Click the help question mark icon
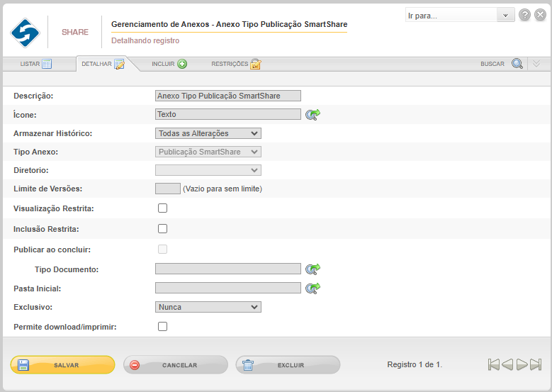The width and height of the screenshot is (552, 392). point(524,15)
